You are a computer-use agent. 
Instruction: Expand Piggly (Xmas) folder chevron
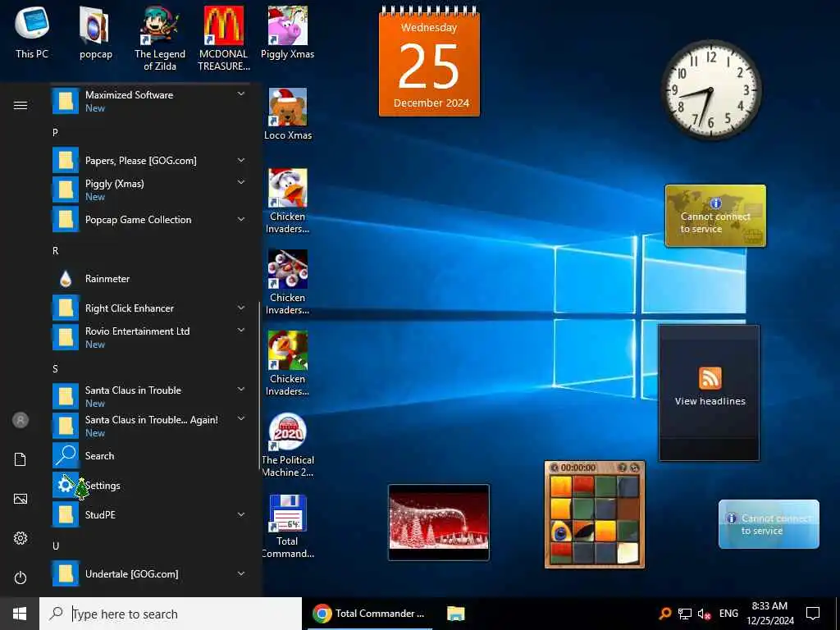point(241,182)
